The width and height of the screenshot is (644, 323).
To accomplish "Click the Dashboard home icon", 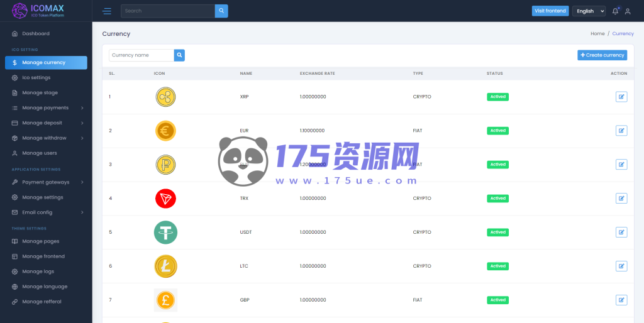I will tap(15, 34).
